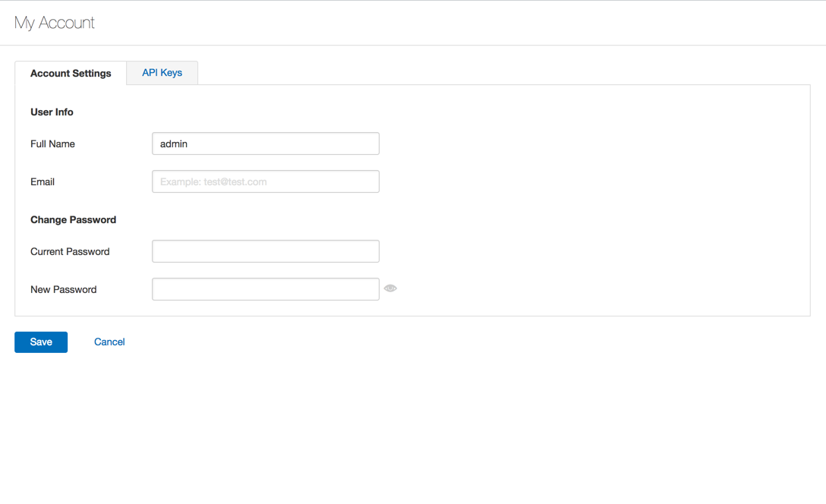Image resolution: width=826 pixels, height=504 pixels.
Task: Focus the Current Password field
Action: point(266,251)
